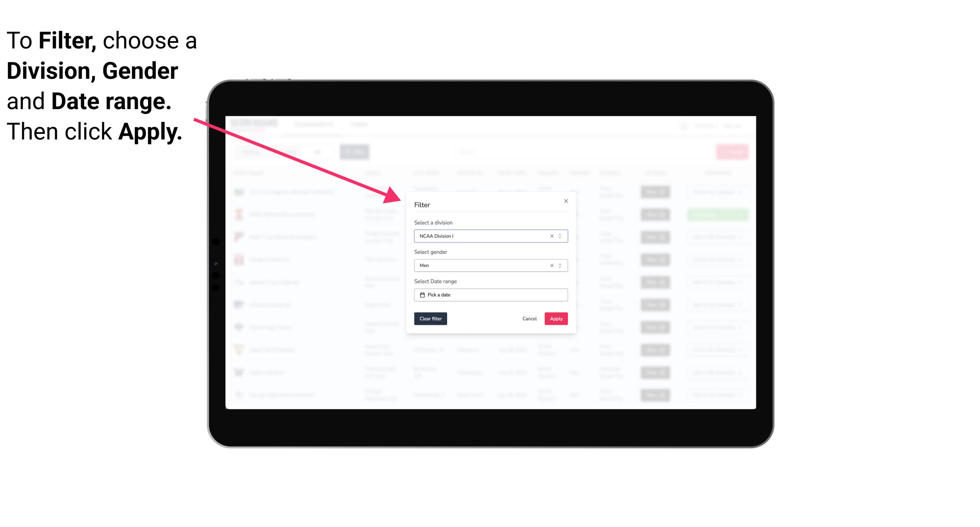Click the Clear filter button

tap(431, 319)
